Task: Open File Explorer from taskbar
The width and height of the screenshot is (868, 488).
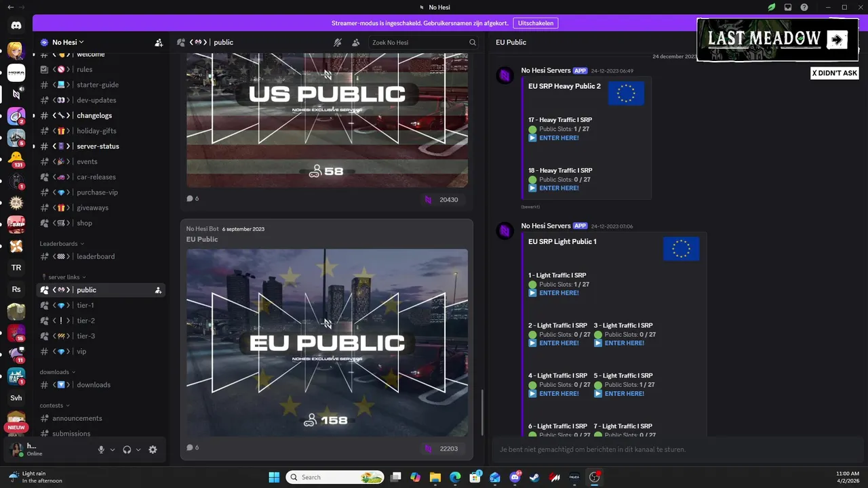Action: point(435,477)
